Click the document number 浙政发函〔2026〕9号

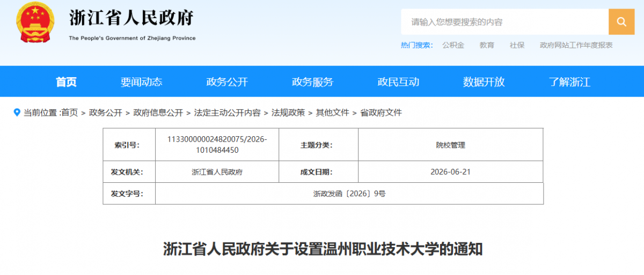point(349,194)
